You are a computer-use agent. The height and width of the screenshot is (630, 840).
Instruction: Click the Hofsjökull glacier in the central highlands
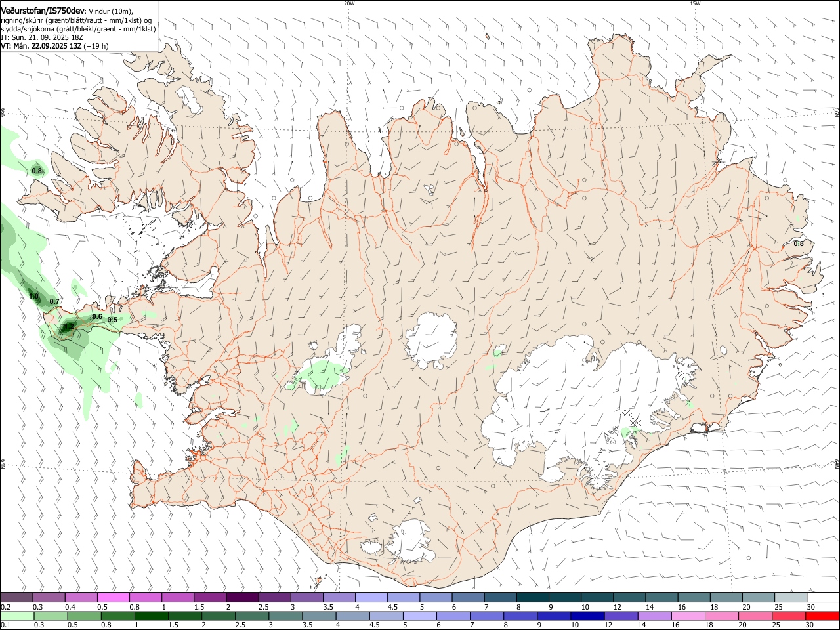pyautogui.click(x=431, y=341)
